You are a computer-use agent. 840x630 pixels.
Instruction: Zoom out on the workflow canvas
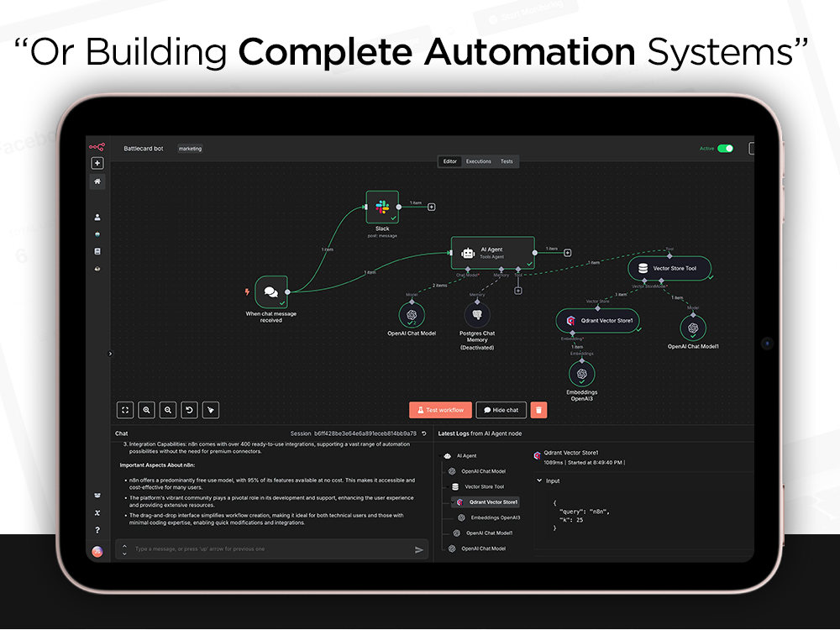coord(168,410)
